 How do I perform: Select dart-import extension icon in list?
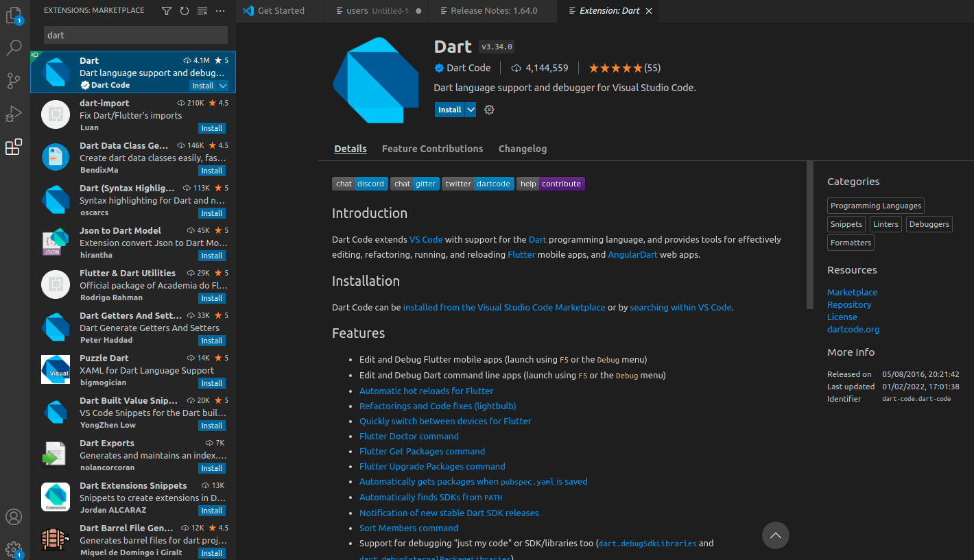point(56,114)
